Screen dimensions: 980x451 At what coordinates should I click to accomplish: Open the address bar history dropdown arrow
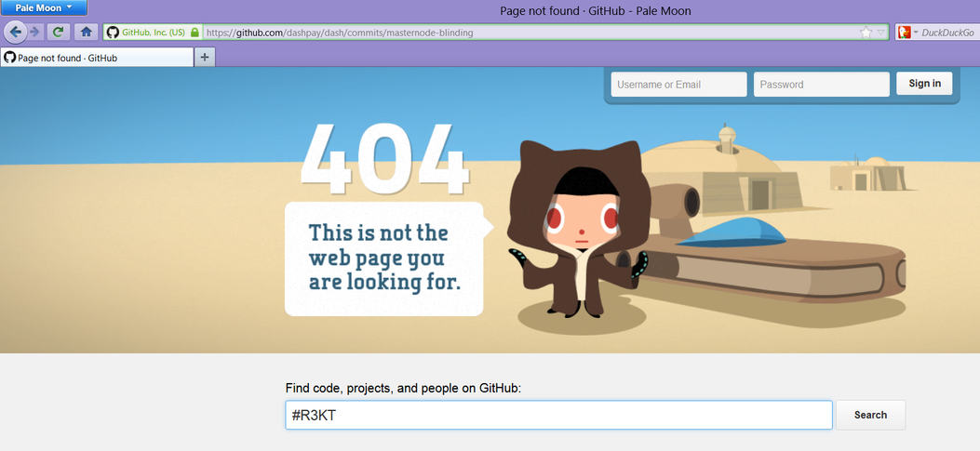tap(881, 33)
